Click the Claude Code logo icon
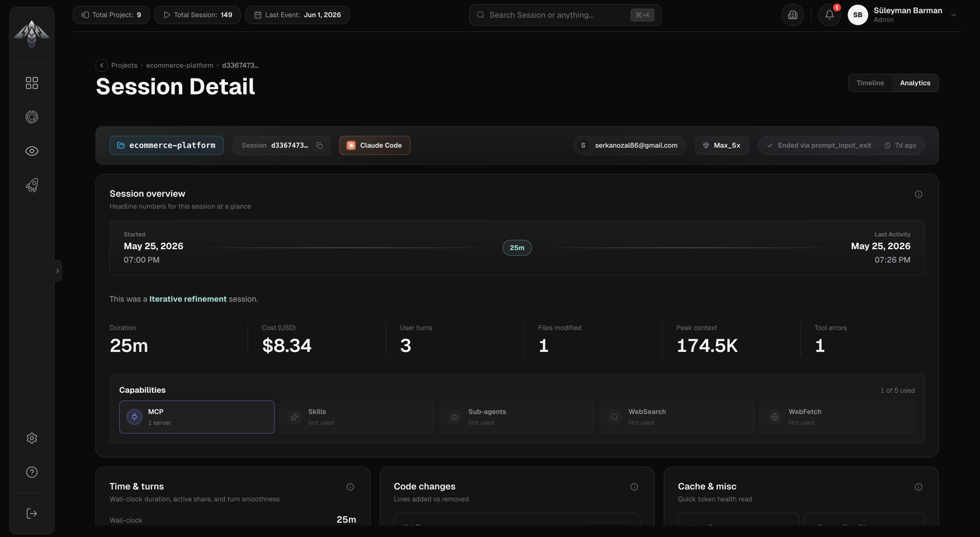Viewport: 980px width, 537px height. (351, 145)
